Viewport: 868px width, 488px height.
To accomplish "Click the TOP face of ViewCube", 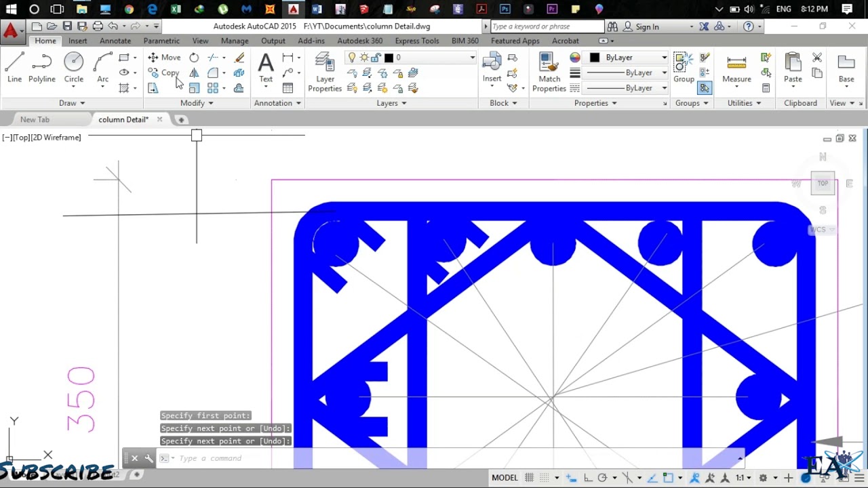I will (823, 183).
